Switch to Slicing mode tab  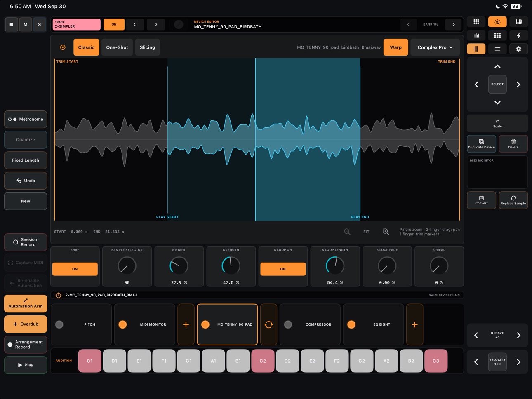pyautogui.click(x=147, y=47)
